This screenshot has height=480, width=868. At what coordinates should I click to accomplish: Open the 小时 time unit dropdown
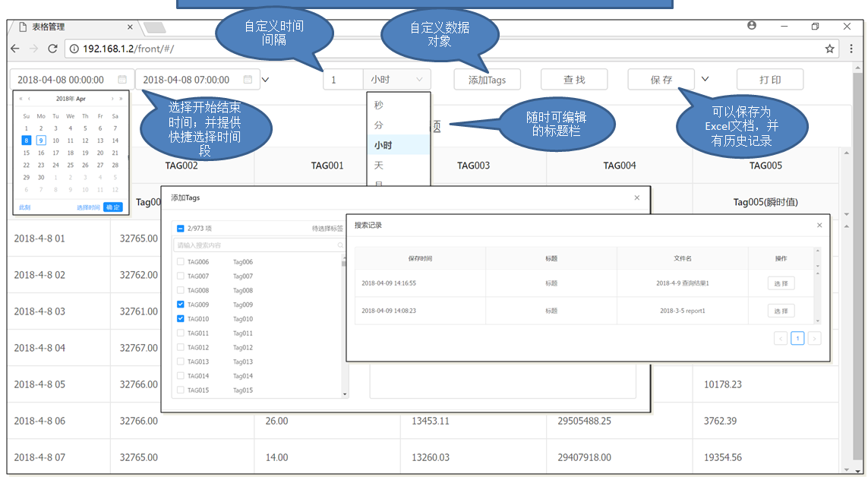tap(397, 80)
